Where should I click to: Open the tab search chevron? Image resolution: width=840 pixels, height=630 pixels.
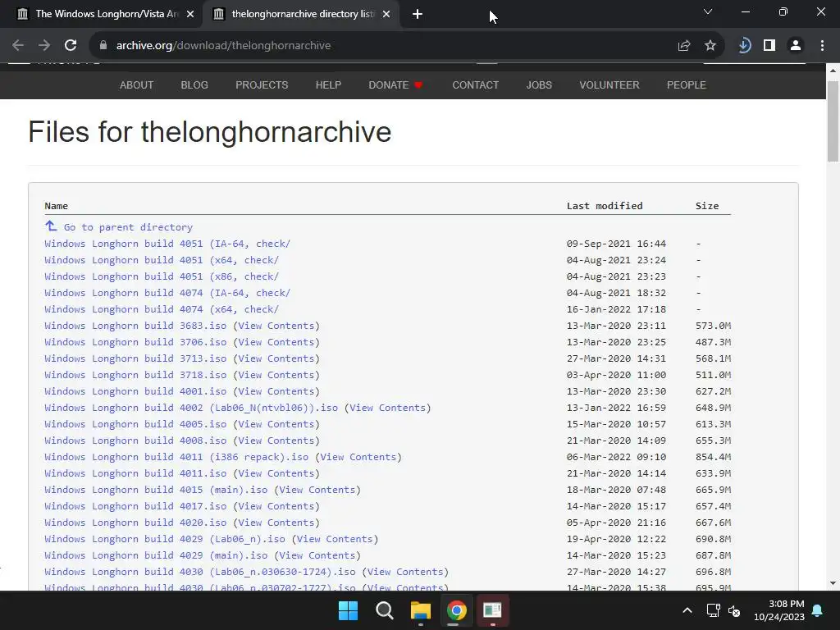tap(708, 11)
